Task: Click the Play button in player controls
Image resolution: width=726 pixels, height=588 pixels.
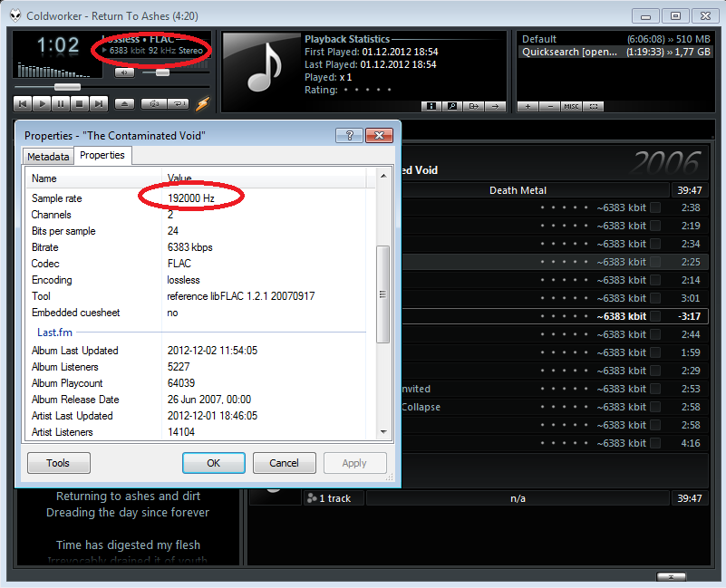Action: (x=42, y=103)
